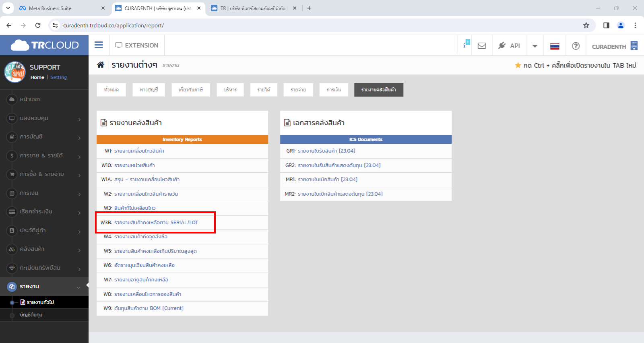Viewport: 644px width, 343px height.
Task: Bookmark this page with the star icon
Action: tap(586, 25)
